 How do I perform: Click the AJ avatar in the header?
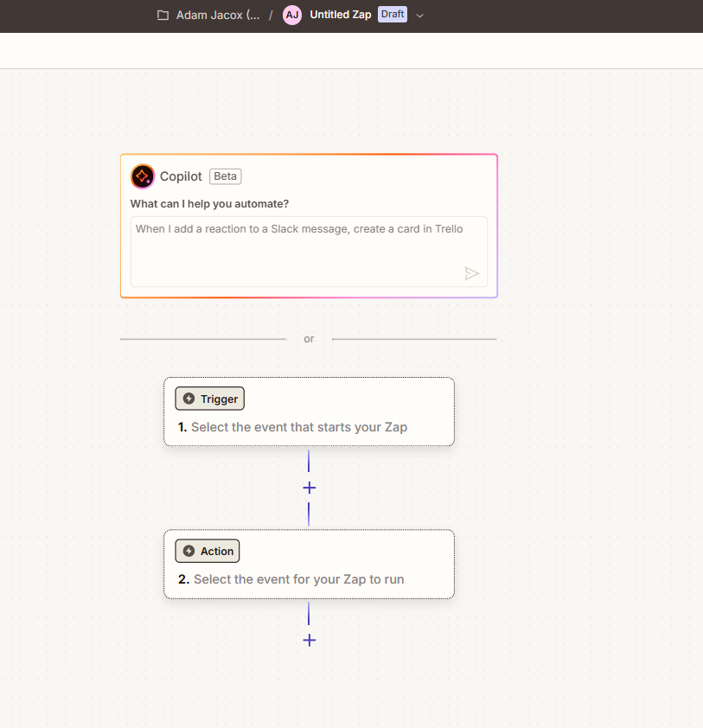click(x=291, y=14)
